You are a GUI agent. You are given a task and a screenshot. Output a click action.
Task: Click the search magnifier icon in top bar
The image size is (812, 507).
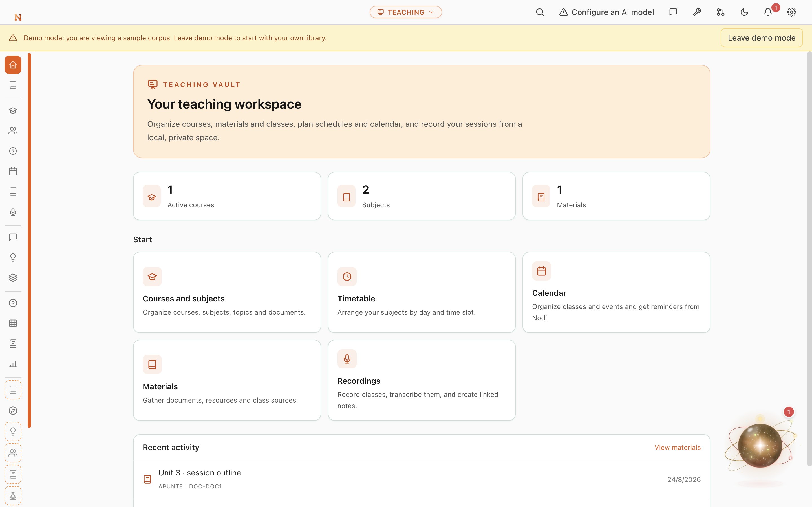tap(540, 12)
